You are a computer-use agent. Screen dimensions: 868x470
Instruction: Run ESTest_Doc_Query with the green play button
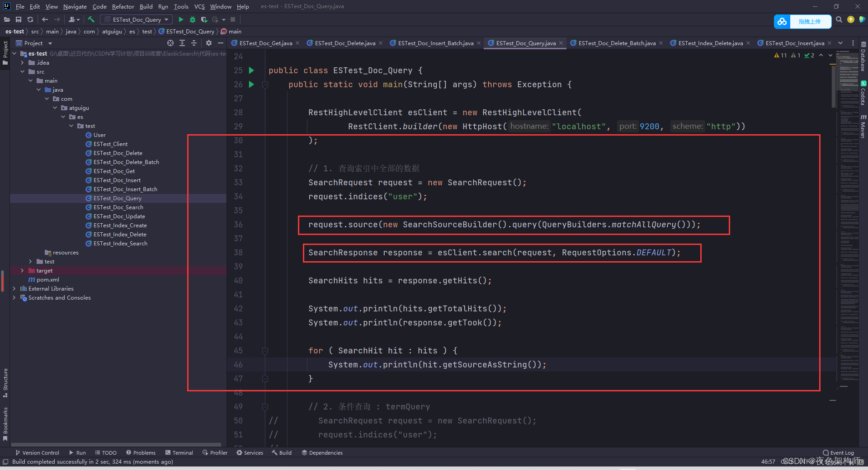(x=181, y=19)
